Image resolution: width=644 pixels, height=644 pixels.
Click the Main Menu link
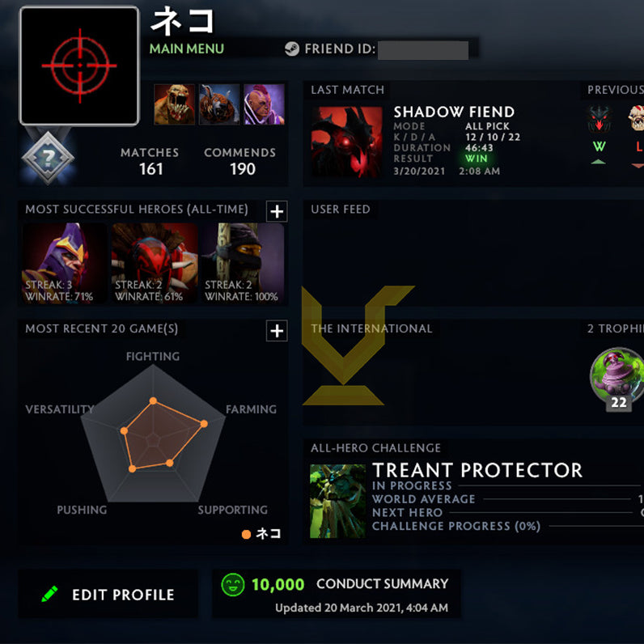click(x=186, y=49)
